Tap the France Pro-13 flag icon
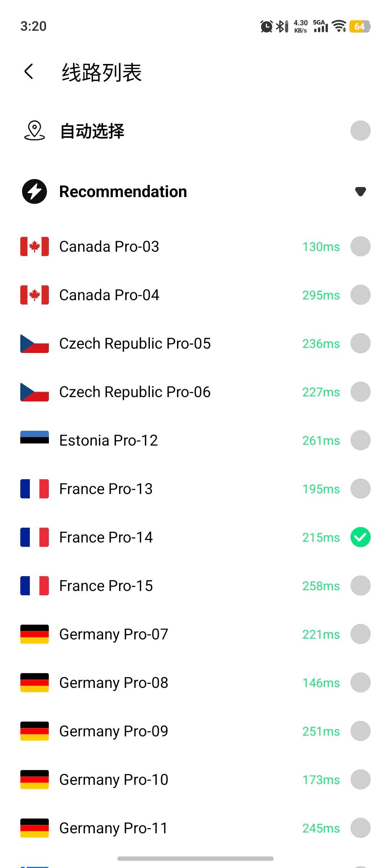 34,489
